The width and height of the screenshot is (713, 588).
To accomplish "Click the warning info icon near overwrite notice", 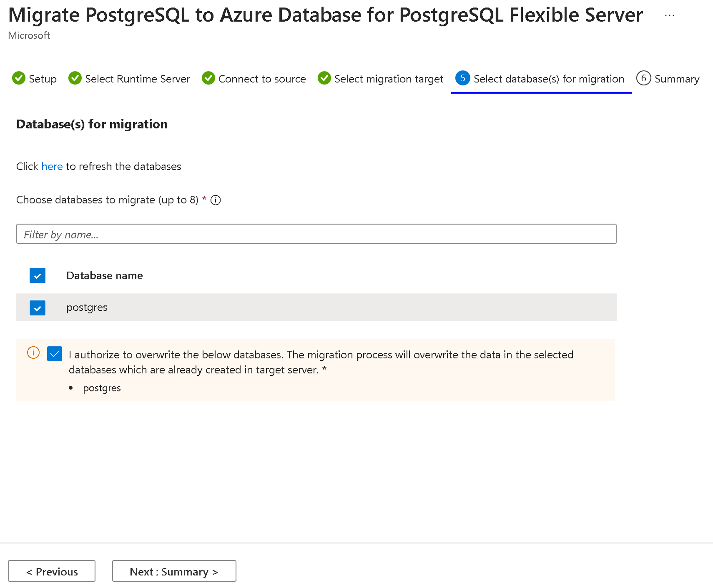I will (x=34, y=354).
